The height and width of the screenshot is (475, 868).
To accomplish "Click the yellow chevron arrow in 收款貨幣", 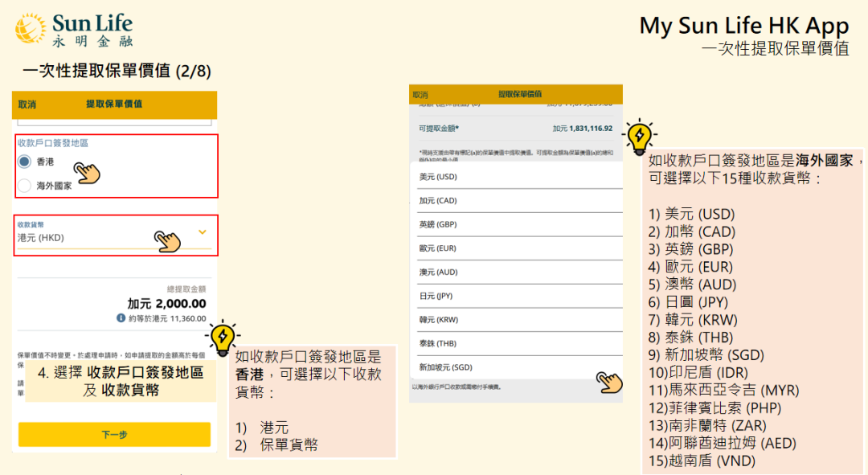I will [203, 232].
